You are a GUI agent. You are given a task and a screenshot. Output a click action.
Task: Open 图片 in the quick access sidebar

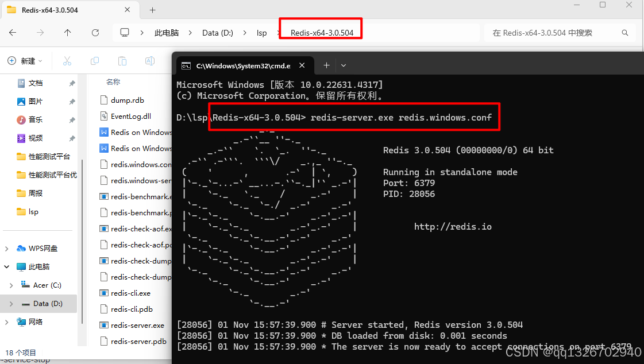pos(36,102)
